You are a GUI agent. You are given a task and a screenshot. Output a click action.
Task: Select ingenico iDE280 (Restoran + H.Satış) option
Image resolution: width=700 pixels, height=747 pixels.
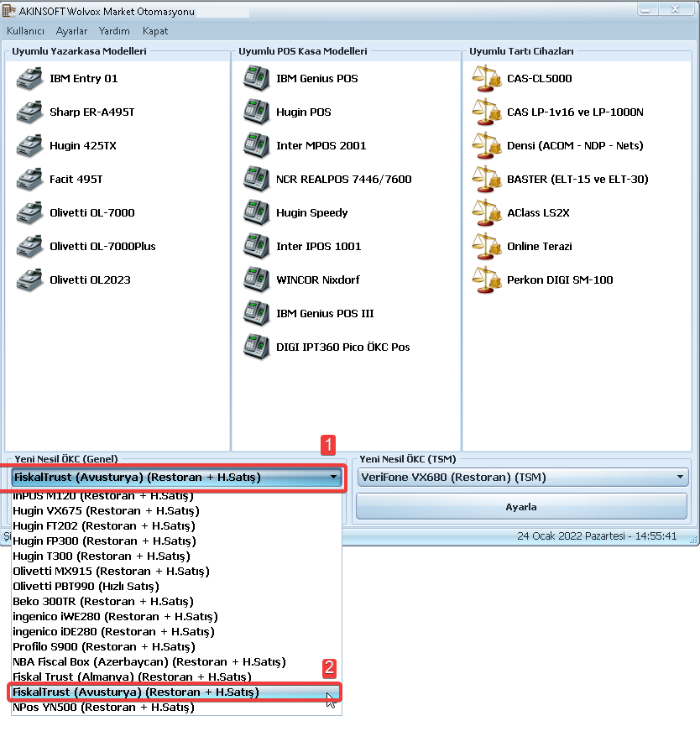click(x=176, y=632)
